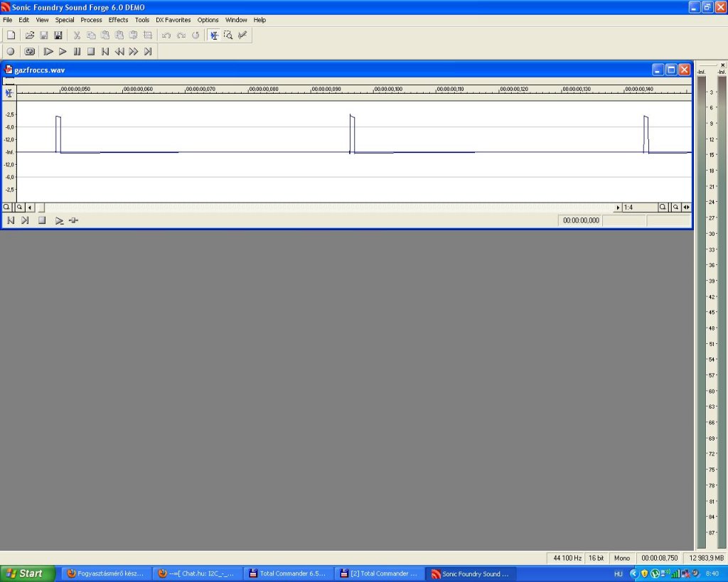Select the Pencil tool in toolbar
Viewport: 728px width, 582px height.
pos(242,36)
